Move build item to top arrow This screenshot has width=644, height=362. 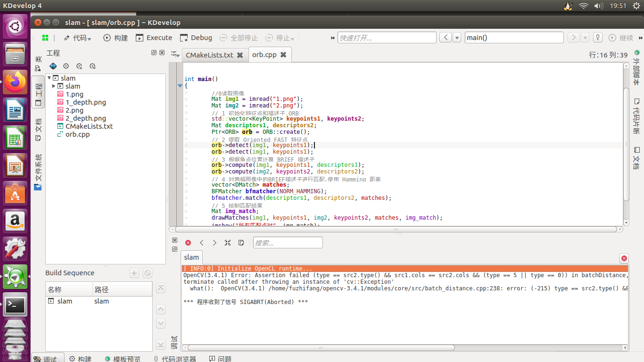pyautogui.click(x=161, y=288)
